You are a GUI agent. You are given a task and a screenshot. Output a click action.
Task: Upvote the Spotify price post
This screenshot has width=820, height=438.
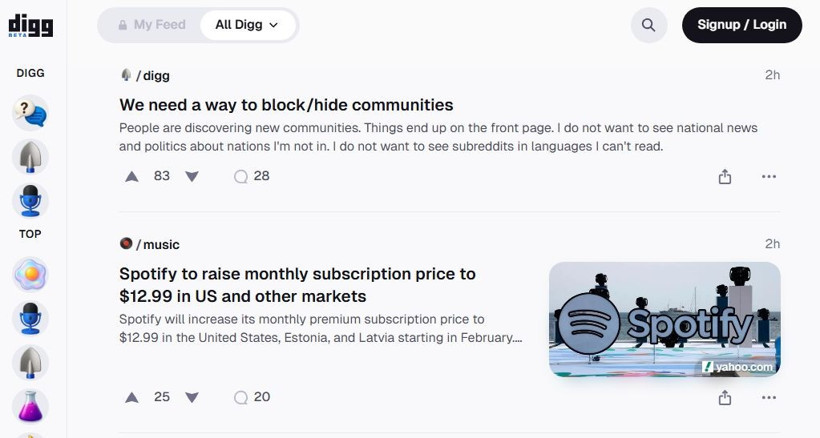pos(132,397)
